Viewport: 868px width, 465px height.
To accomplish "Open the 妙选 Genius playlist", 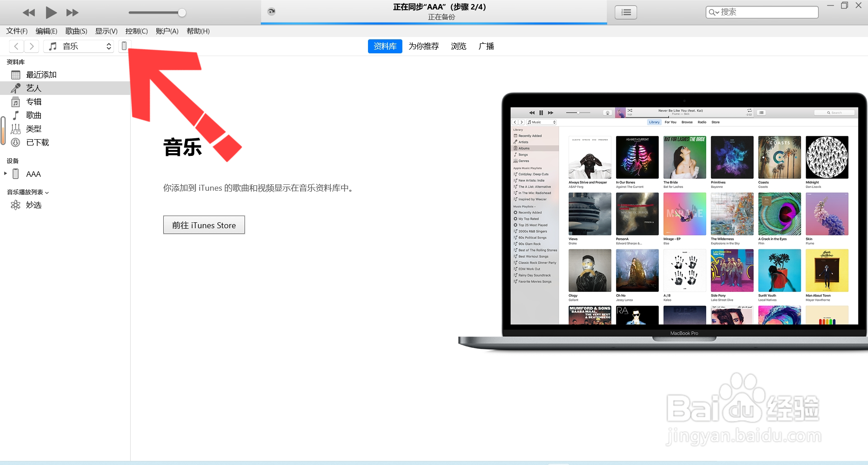I will click(x=65, y=205).
